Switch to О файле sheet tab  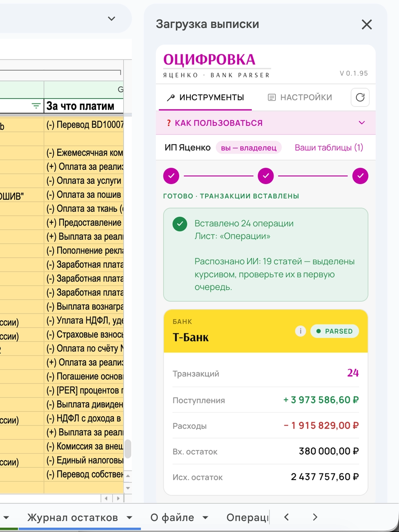pos(172,517)
